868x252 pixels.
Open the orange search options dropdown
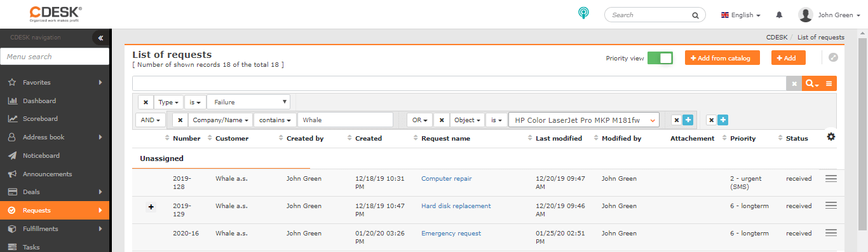pyautogui.click(x=811, y=83)
